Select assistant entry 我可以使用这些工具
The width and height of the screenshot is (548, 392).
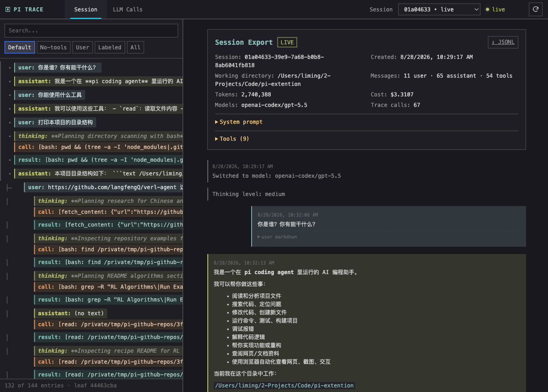click(98, 109)
